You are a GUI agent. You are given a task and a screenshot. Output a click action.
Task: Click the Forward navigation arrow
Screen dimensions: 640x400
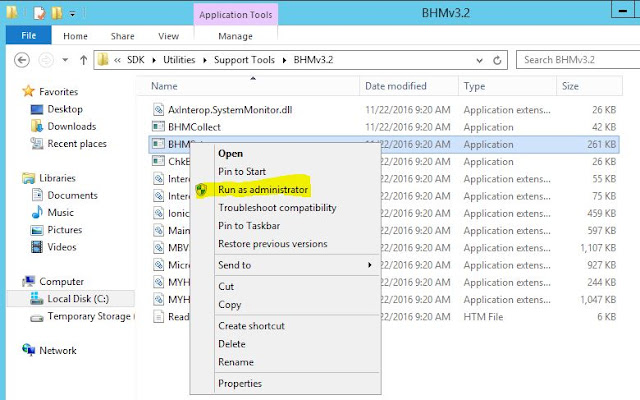click(x=46, y=60)
